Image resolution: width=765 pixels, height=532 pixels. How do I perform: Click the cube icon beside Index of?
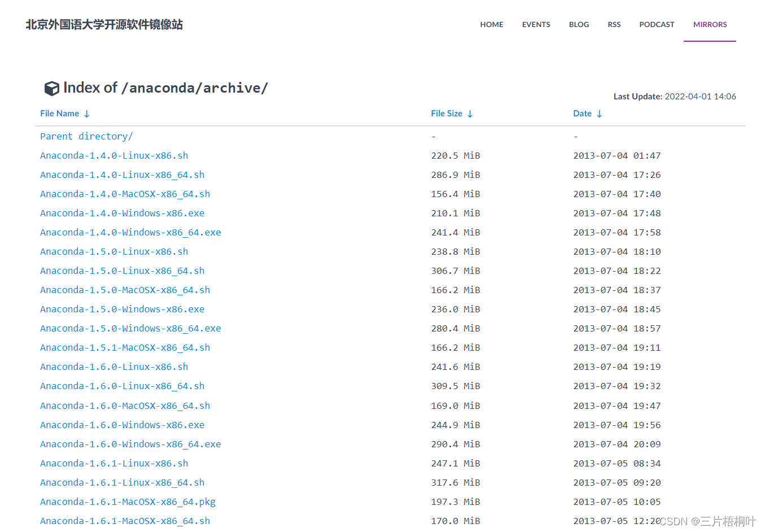point(51,89)
